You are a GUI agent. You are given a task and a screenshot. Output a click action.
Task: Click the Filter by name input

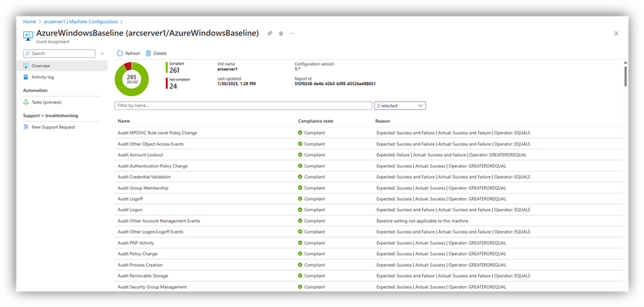pyautogui.click(x=243, y=106)
